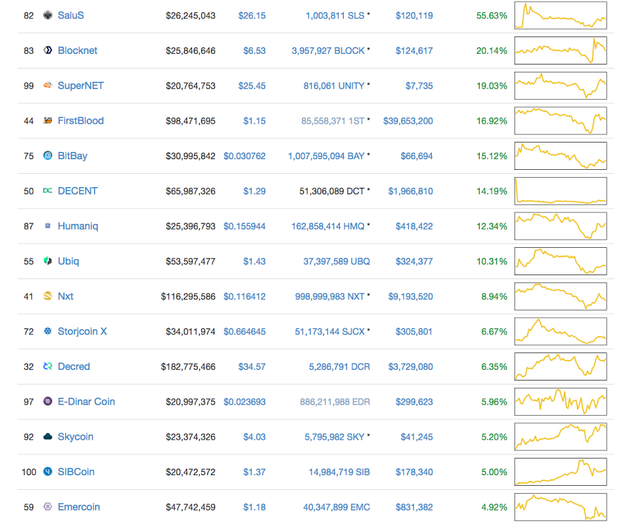The width and height of the screenshot is (640, 523).
Task: Open the Ubiq name link
Action: click(69, 261)
